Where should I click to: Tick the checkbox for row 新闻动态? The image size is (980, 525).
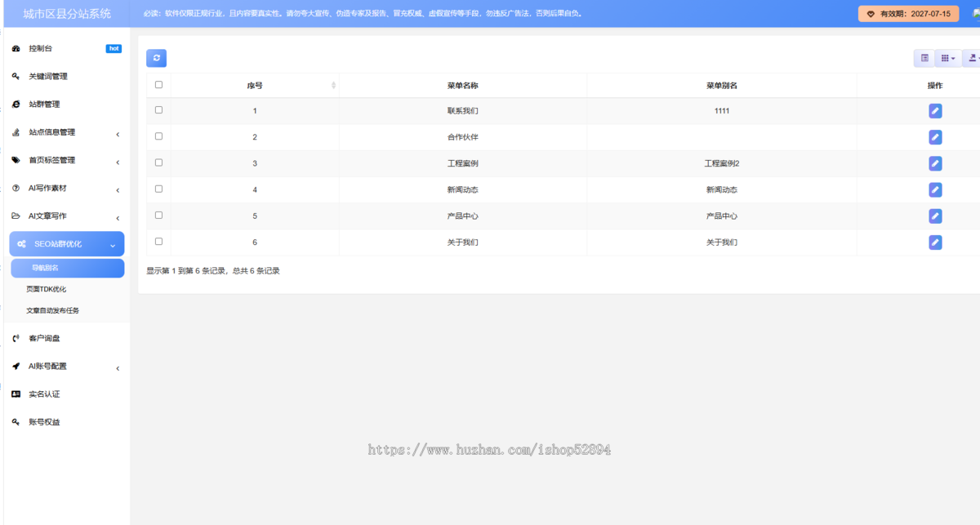(x=158, y=189)
